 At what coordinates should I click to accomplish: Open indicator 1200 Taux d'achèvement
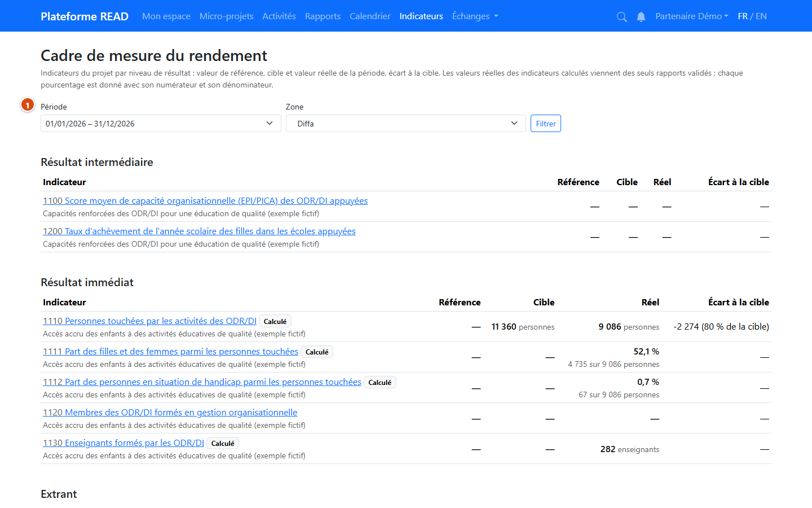pyautogui.click(x=199, y=231)
